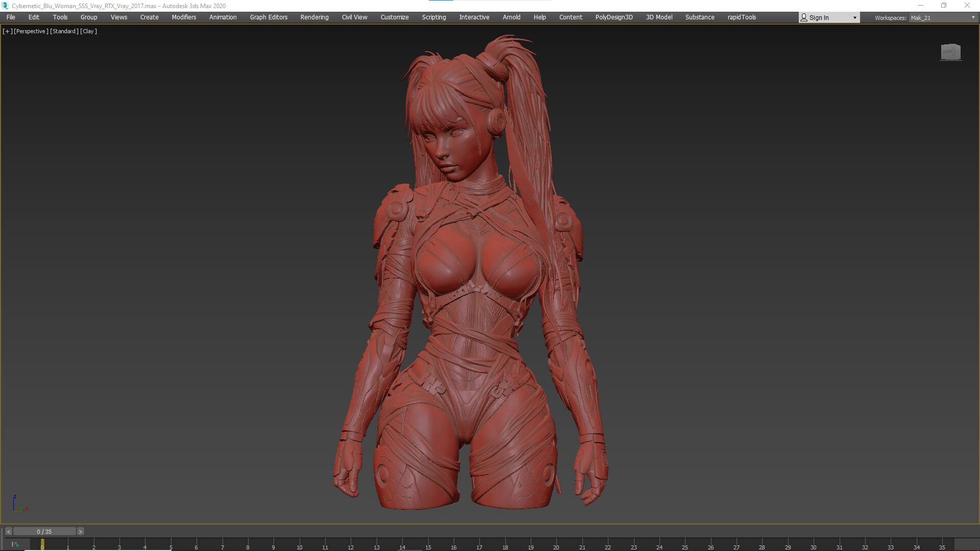Open the Help menu
The width and height of the screenshot is (980, 551).
(x=540, y=17)
